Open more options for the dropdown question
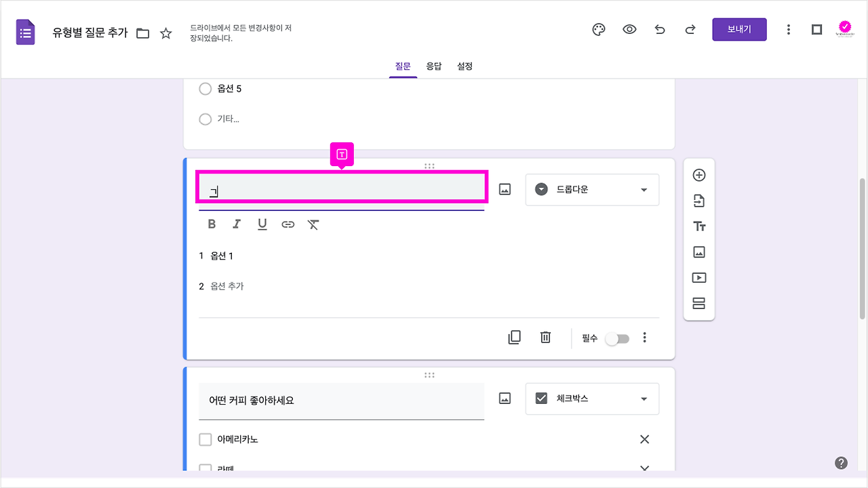The height and width of the screenshot is (488, 868). click(645, 337)
